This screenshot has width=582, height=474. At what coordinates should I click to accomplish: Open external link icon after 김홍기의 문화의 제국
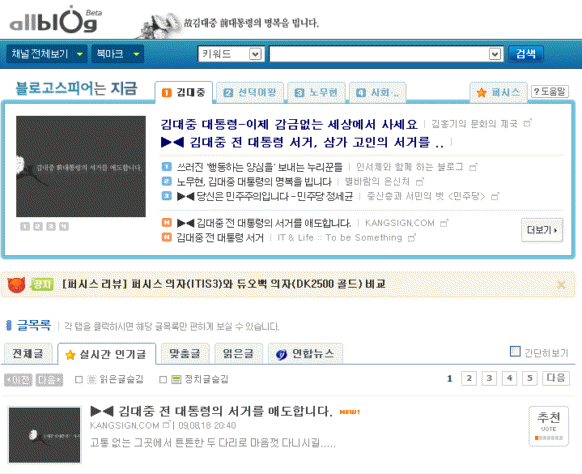[x=527, y=123]
